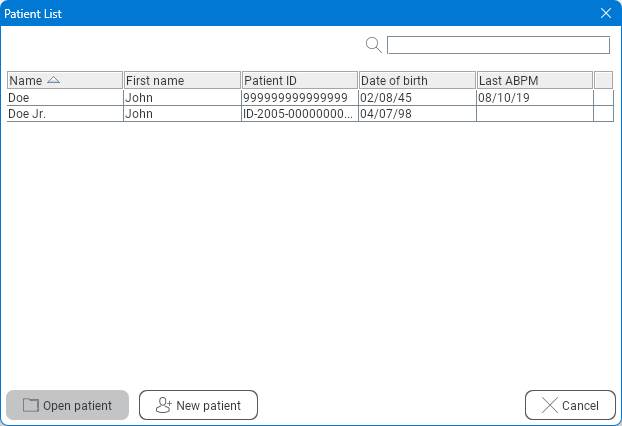Sort by the Patient ID column header
This screenshot has height=426, width=622.
[x=300, y=80]
